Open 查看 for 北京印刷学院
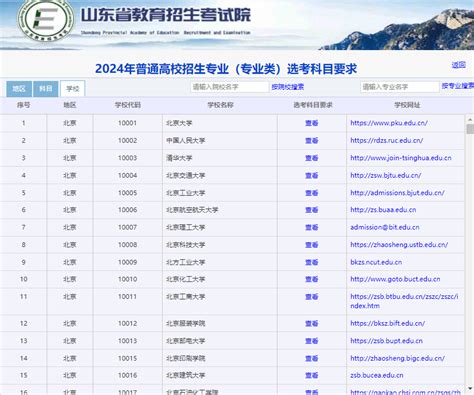Image resolution: width=474 pixels, height=395 pixels. 312,358
